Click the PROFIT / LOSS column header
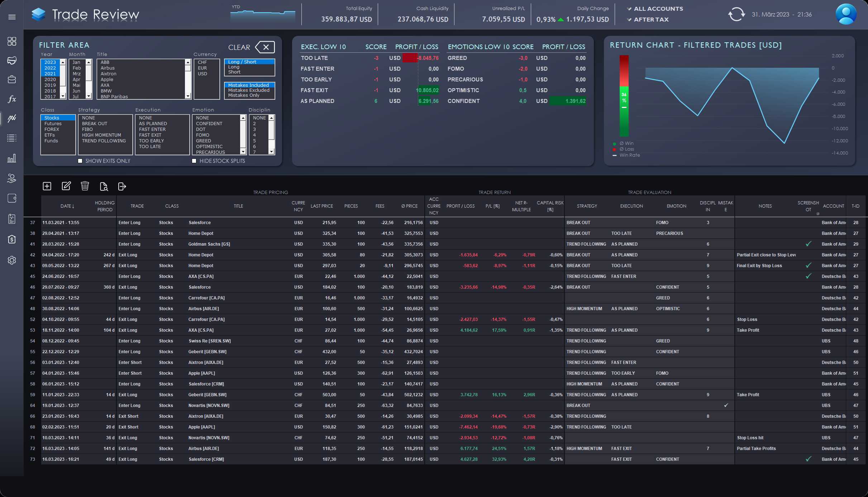Screen dimensions: 868x497 pyautogui.click(x=461, y=206)
